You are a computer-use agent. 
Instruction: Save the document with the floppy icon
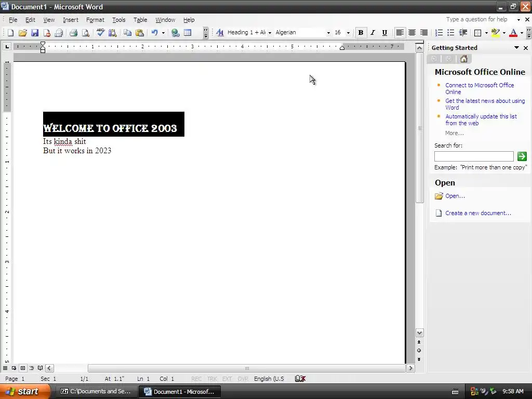35,33
